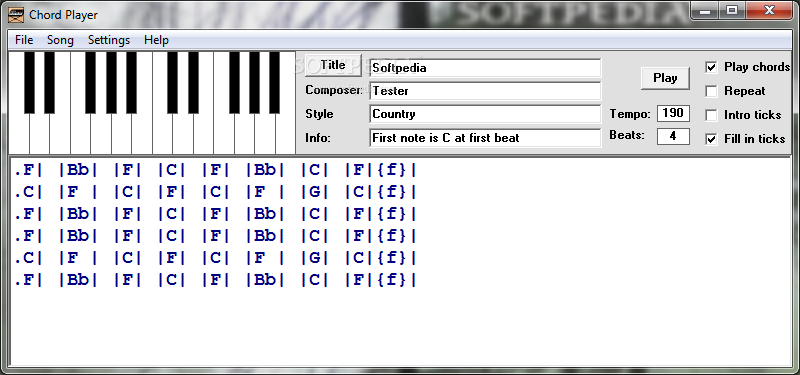Enable the Intro ticks checkbox
The image size is (800, 375).
pyautogui.click(x=711, y=115)
